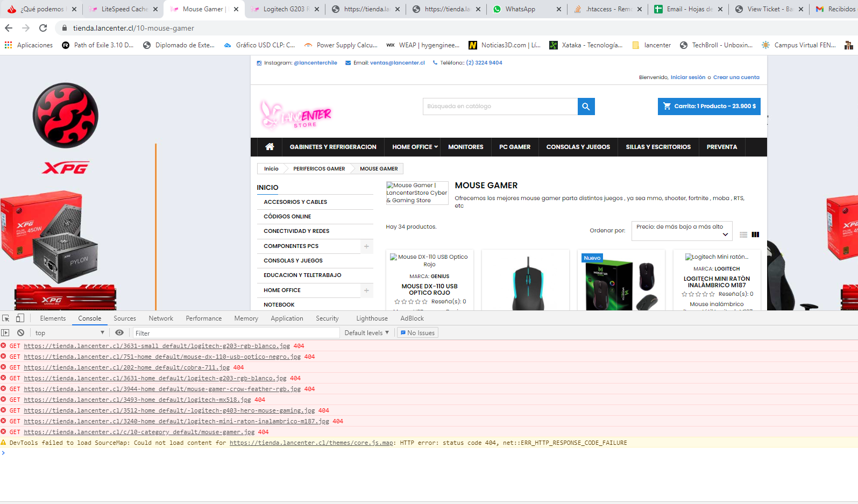Focus the console Filter input field
This screenshot has width=858, height=504.
236,333
